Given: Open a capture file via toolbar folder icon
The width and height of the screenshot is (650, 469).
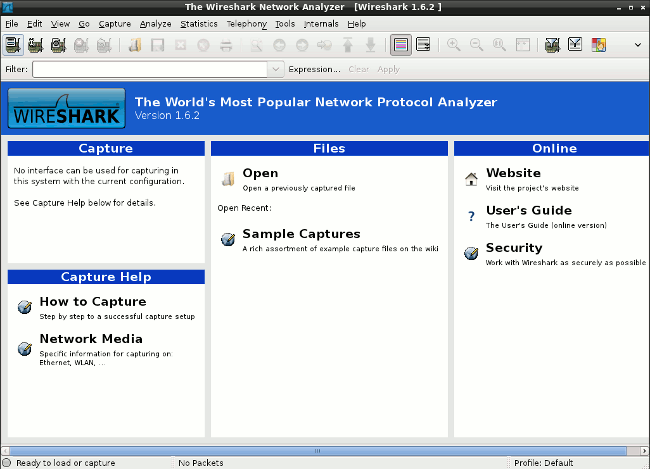Looking at the screenshot, I should (135, 45).
